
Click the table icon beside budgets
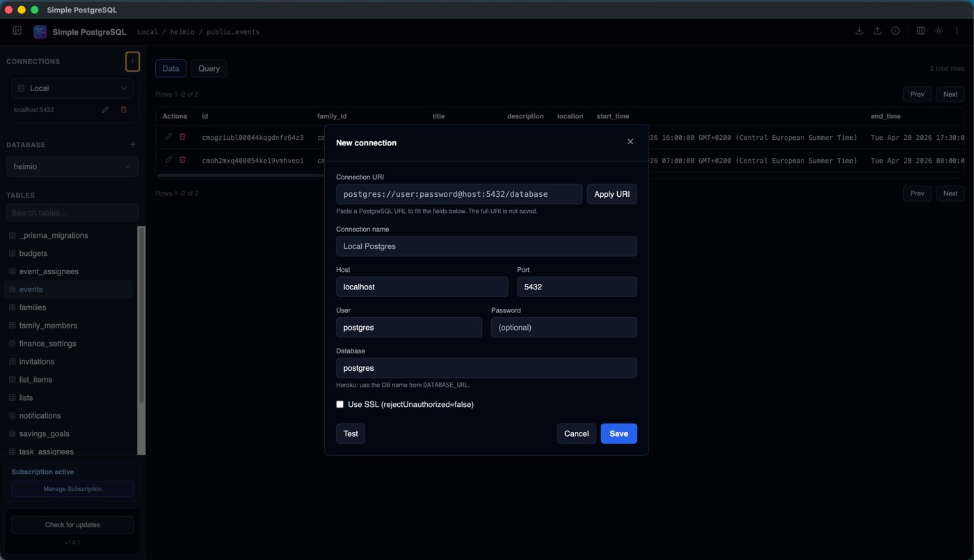(x=12, y=253)
